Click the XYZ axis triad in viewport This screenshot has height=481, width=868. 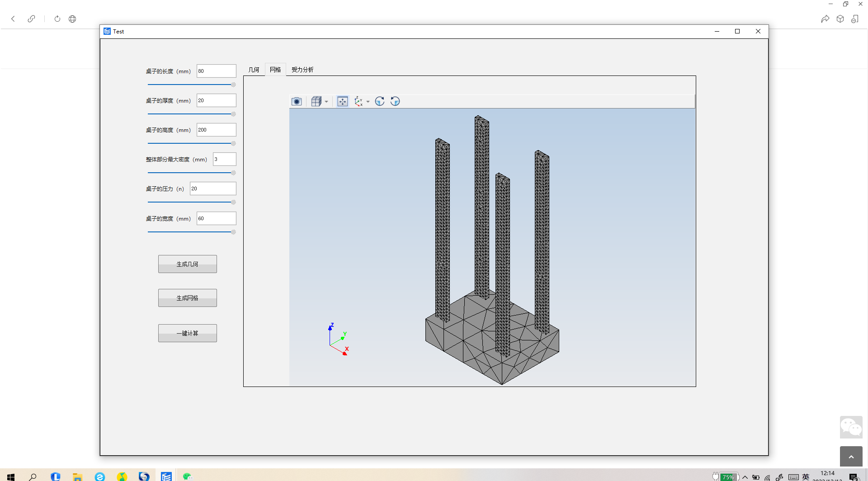point(338,339)
